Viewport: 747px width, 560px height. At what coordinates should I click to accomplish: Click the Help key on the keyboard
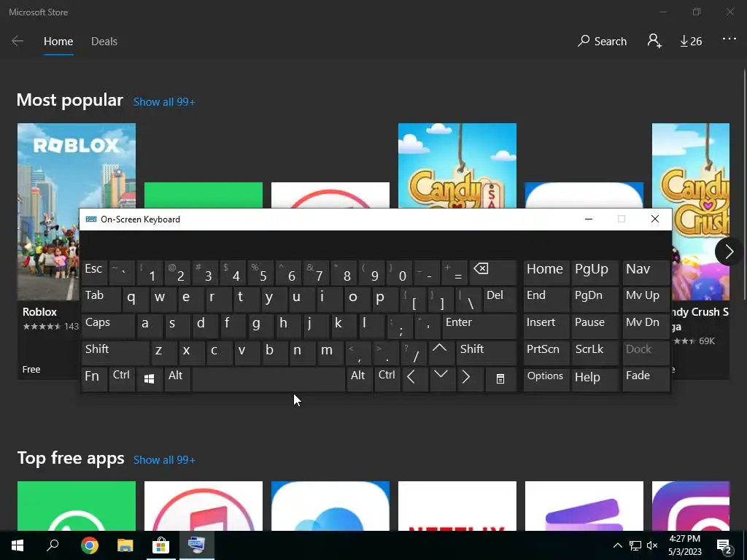pyautogui.click(x=595, y=379)
